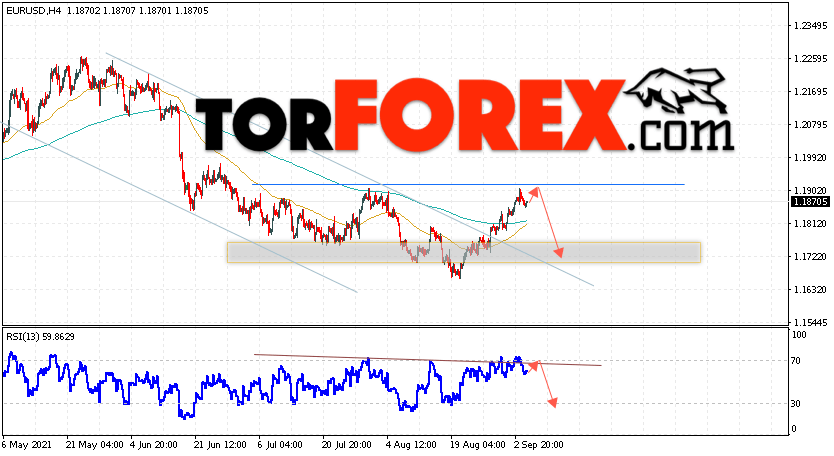Click the RSI scale level 0
Image resolution: width=834 pixels, height=456 pixels.
click(x=794, y=429)
